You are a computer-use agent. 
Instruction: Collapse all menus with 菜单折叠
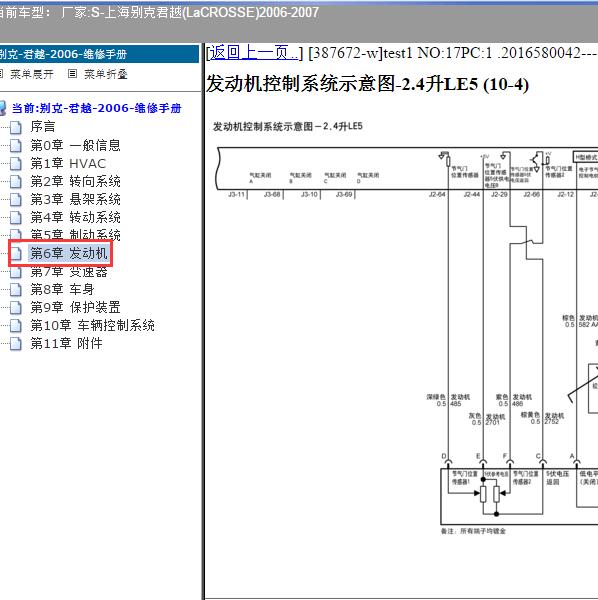(106, 74)
